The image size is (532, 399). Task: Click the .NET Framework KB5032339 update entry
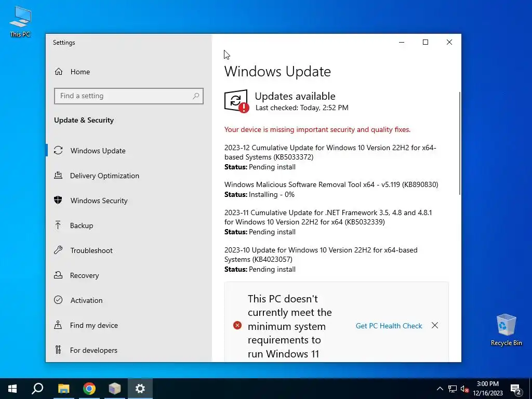point(328,222)
